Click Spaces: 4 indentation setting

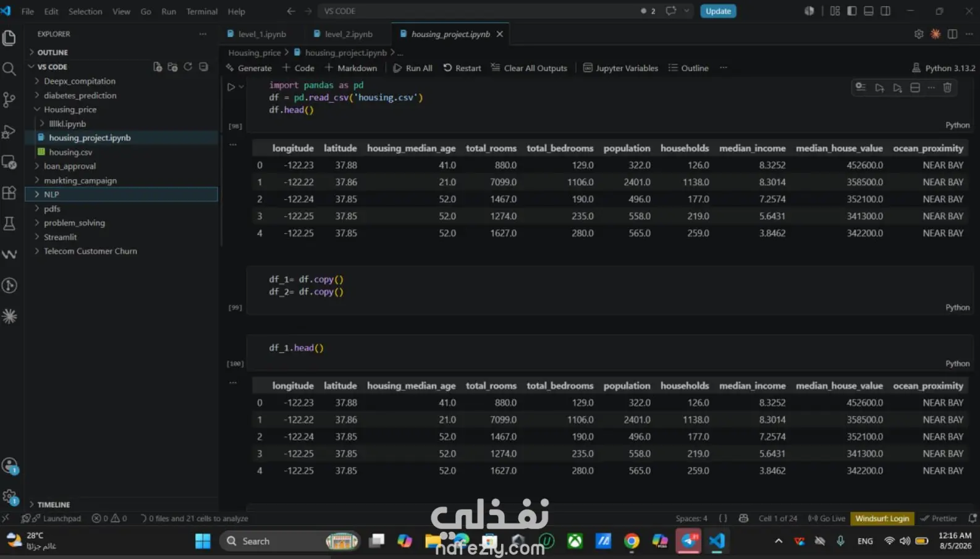click(x=691, y=518)
